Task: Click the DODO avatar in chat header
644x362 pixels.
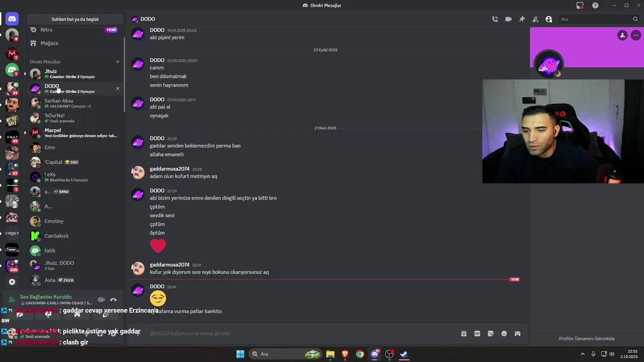Action: 135,19
